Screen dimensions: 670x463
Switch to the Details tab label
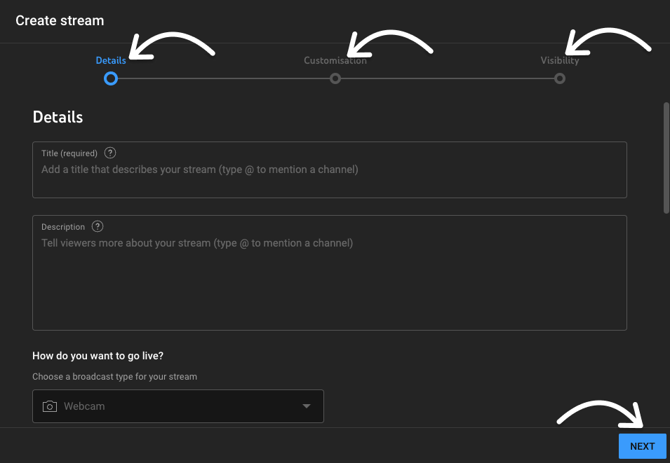111,60
